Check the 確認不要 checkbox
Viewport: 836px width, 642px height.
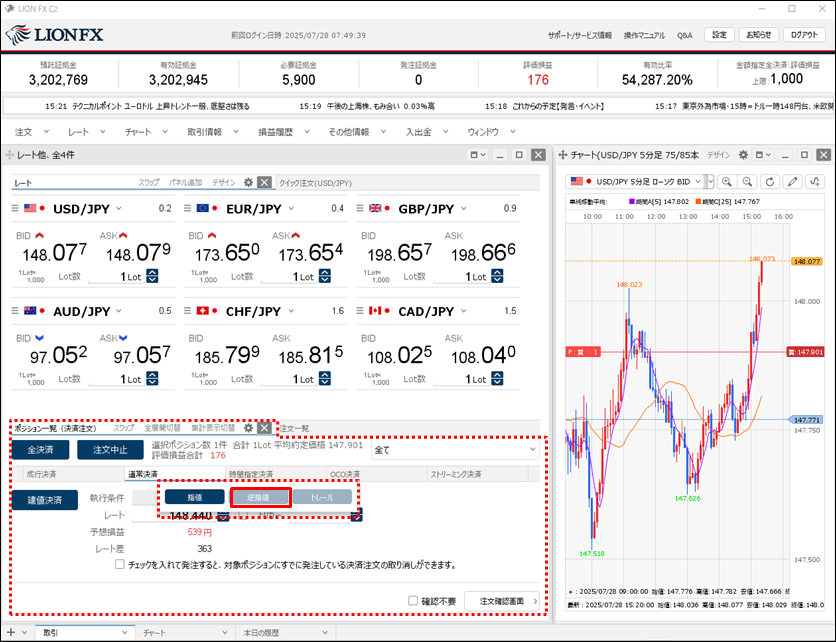[413, 601]
